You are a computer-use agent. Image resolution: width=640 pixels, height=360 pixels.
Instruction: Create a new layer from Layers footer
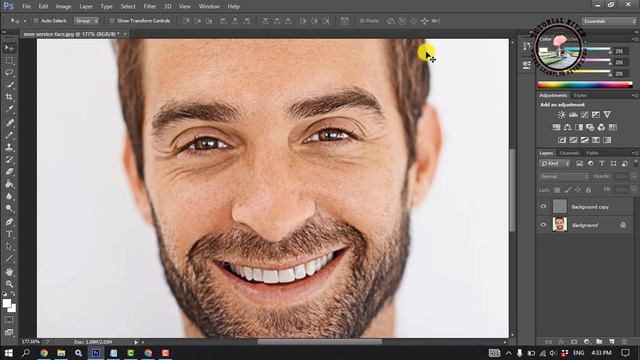(611, 341)
